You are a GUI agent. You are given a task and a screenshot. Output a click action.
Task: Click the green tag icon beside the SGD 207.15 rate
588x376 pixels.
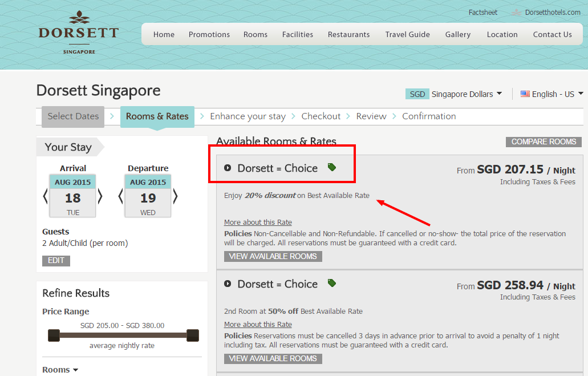332,167
